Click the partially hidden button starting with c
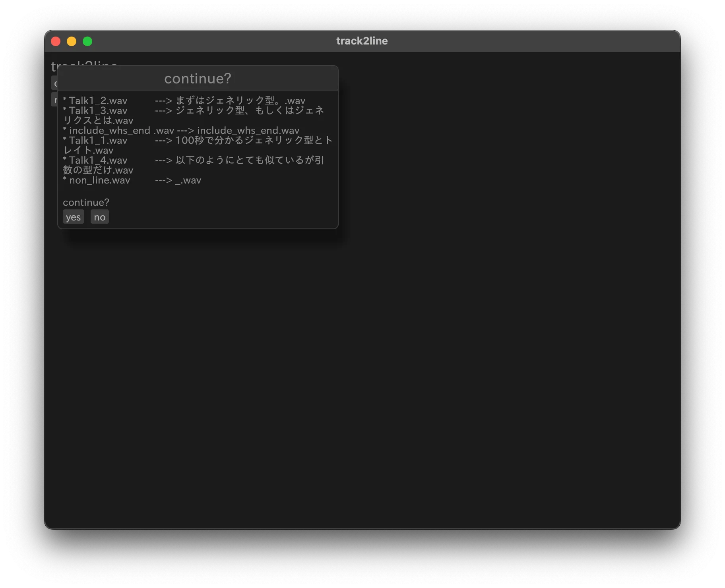This screenshot has height=588, width=725. click(x=54, y=83)
